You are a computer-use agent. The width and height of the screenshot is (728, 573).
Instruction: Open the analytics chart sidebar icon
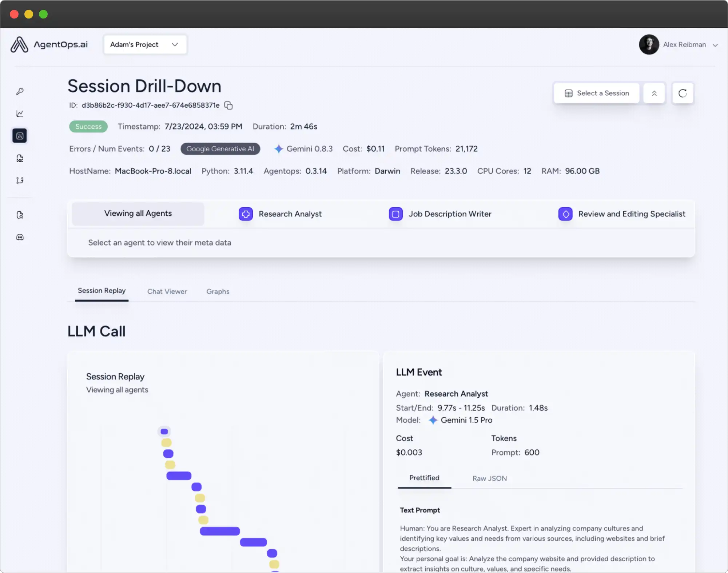[x=20, y=114]
